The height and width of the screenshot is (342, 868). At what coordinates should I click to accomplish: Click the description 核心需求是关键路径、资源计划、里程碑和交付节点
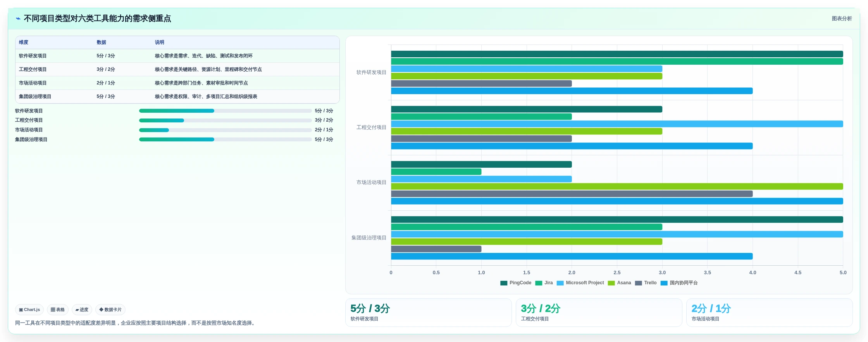point(208,70)
